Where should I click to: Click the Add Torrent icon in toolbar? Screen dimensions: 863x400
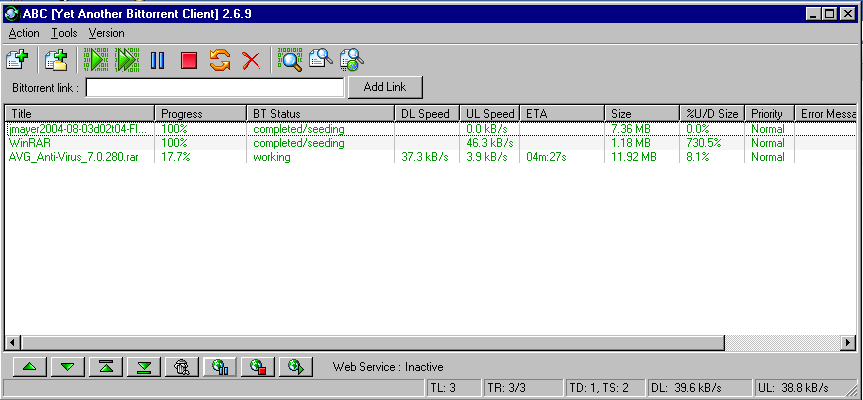coord(17,59)
